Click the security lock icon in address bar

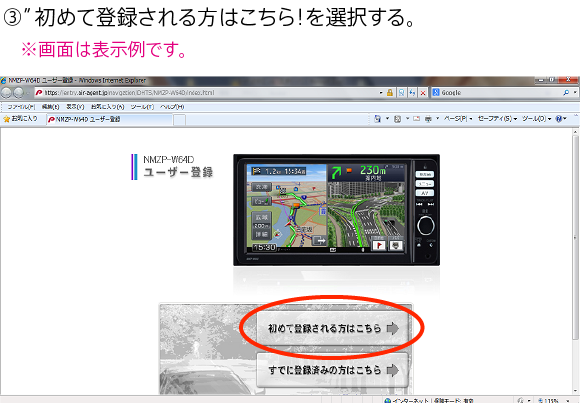pos(390,92)
